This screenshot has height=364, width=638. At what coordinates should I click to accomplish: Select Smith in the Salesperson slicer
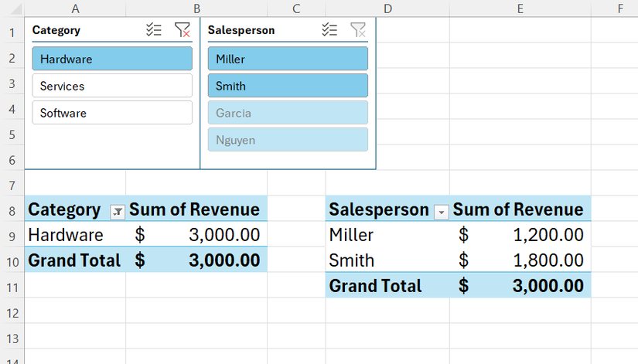(288, 86)
